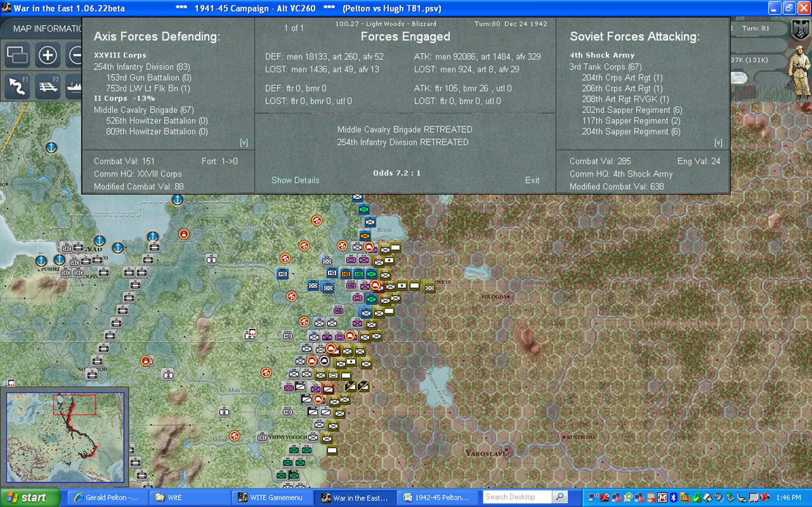Click the Vologda city label on map

point(495,296)
